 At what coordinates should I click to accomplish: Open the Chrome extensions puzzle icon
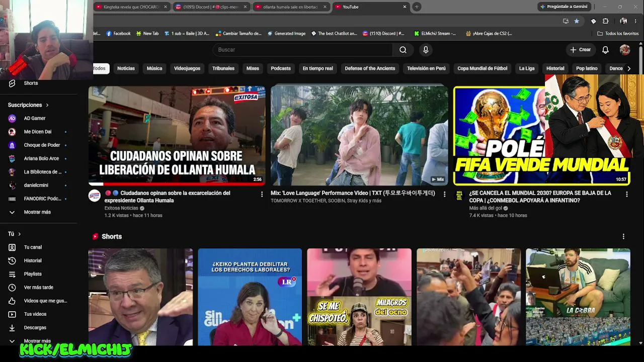605,21
